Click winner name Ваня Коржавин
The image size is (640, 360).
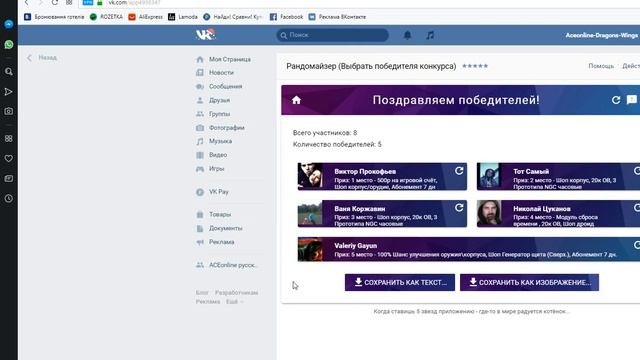coord(359,209)
